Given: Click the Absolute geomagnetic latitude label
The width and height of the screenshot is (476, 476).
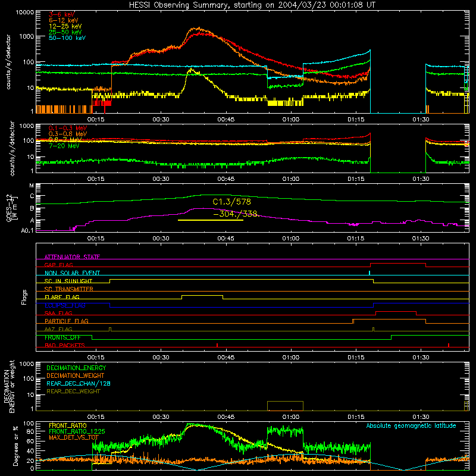Looking at the screenshot, I should [x=411, y=426].
